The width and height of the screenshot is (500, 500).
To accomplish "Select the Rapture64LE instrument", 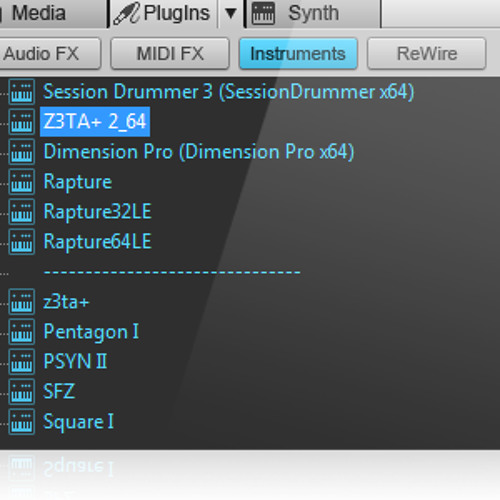I will click(98, 242).
